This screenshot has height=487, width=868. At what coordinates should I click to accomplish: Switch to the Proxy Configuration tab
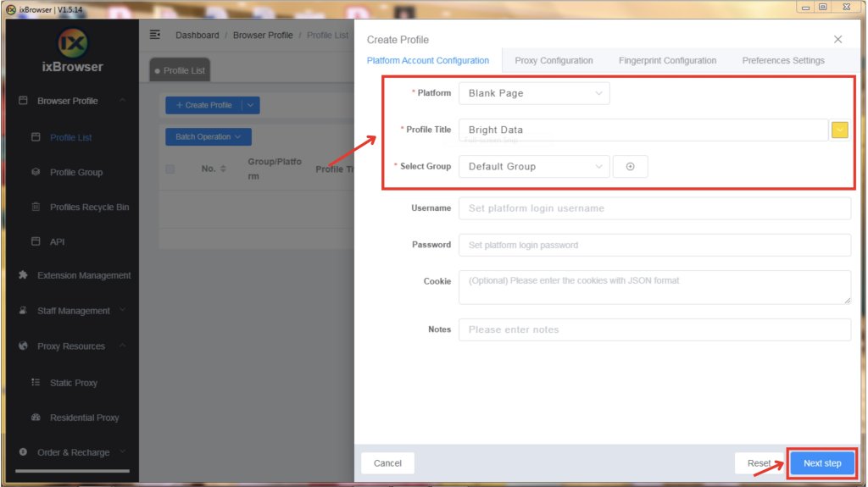click(554, 61)
